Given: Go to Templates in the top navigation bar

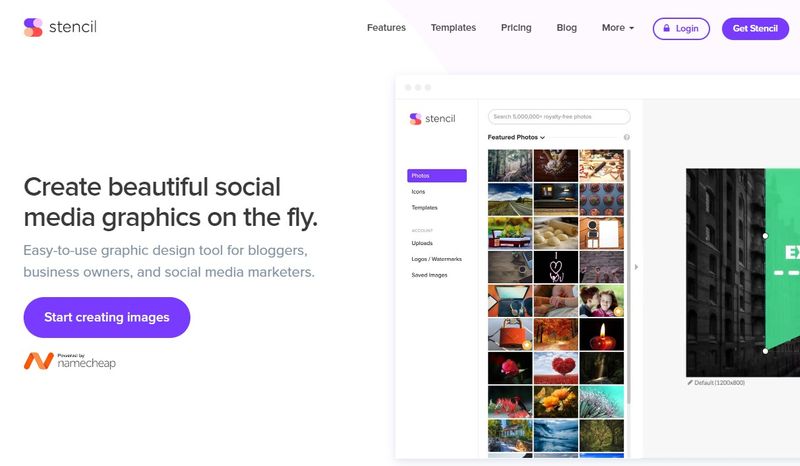Looking at the screenshot, I should (453, 28).
